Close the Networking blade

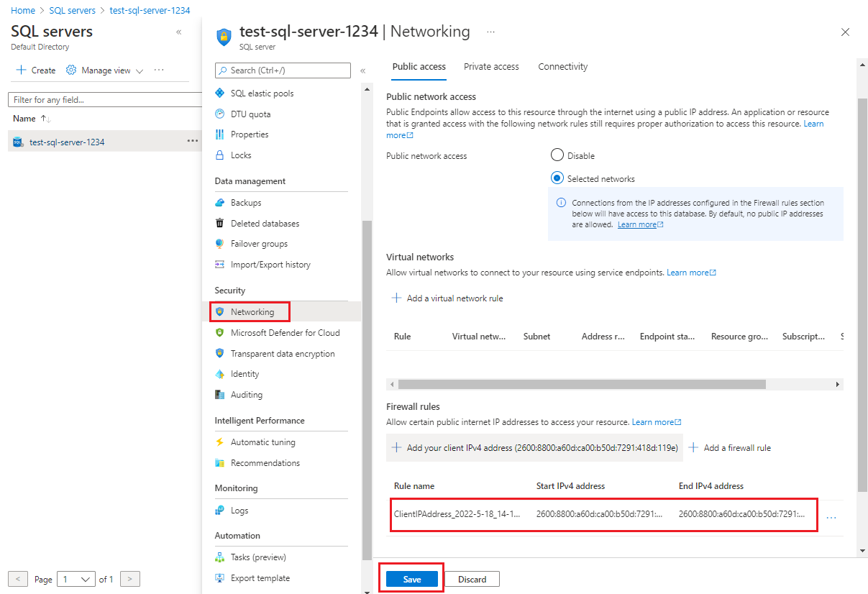[845, 32]
